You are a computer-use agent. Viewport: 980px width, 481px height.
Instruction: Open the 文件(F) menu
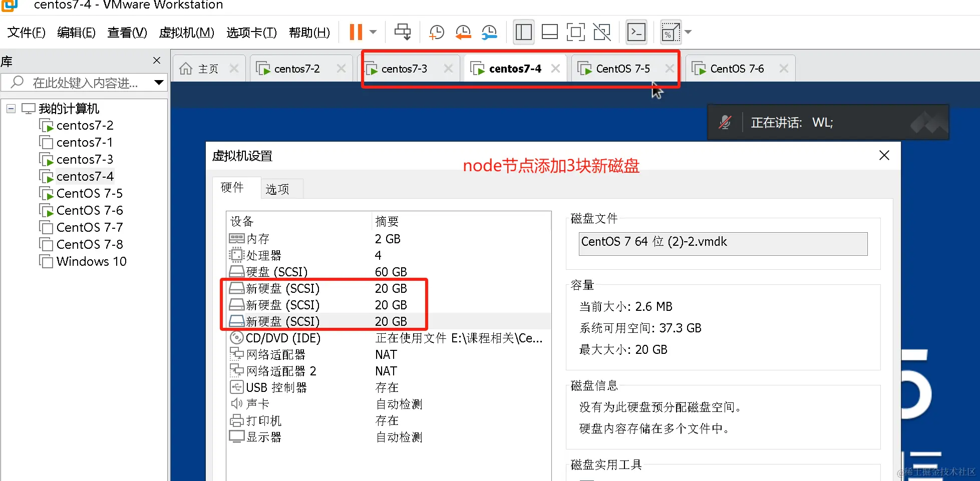[x=27, y=33]
